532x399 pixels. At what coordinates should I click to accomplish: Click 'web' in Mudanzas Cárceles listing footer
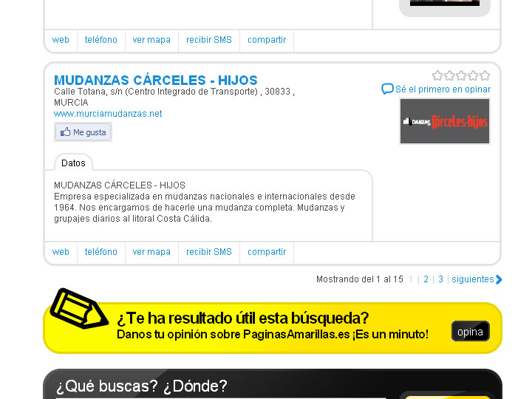[61, 252]
